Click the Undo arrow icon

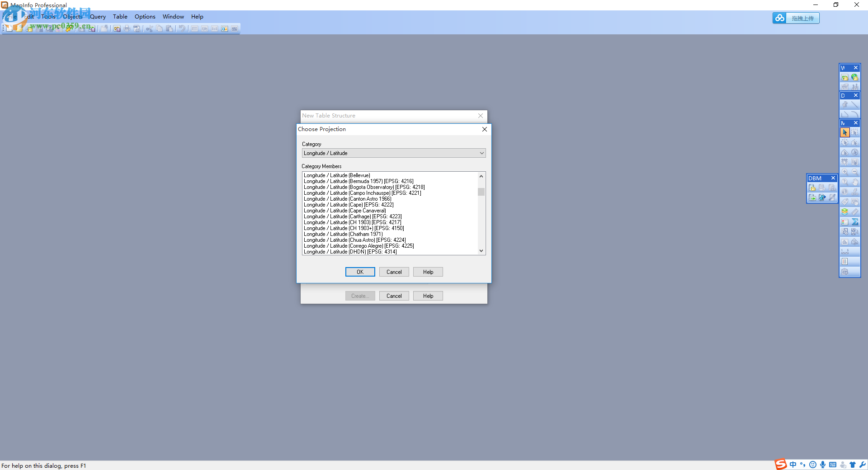(182, 28)
